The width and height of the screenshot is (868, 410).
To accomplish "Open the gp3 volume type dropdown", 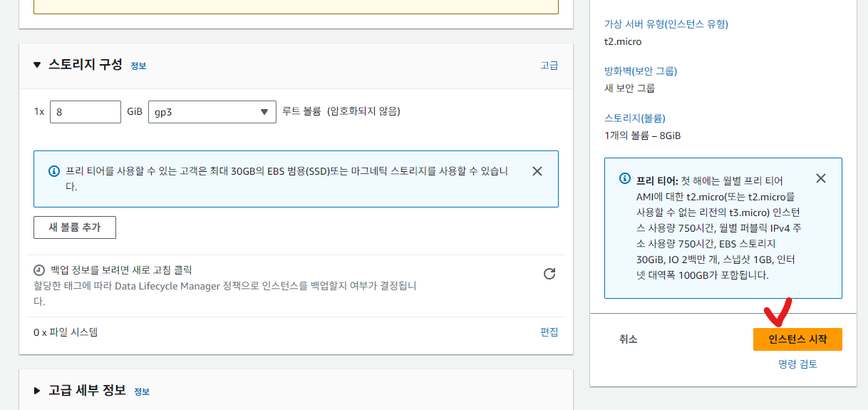I will coord(212,112).
